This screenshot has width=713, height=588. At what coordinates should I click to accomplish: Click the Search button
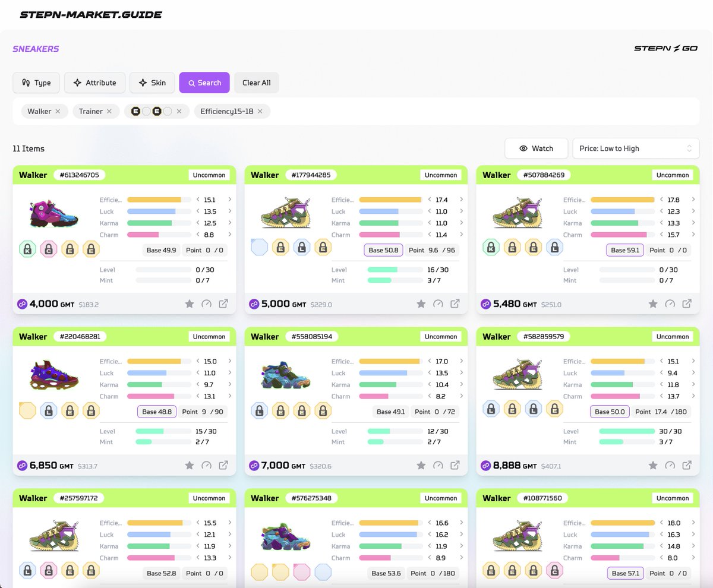[x=204, y=83]
